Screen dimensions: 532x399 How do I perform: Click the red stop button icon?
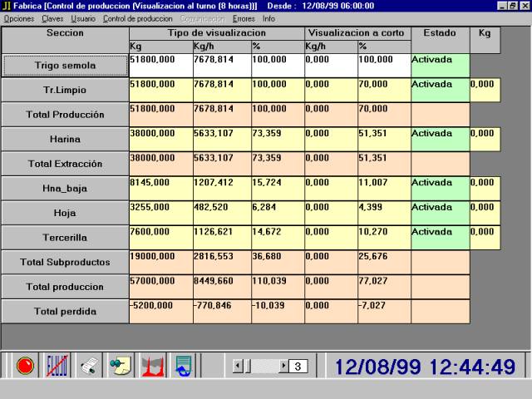(25, 366)
